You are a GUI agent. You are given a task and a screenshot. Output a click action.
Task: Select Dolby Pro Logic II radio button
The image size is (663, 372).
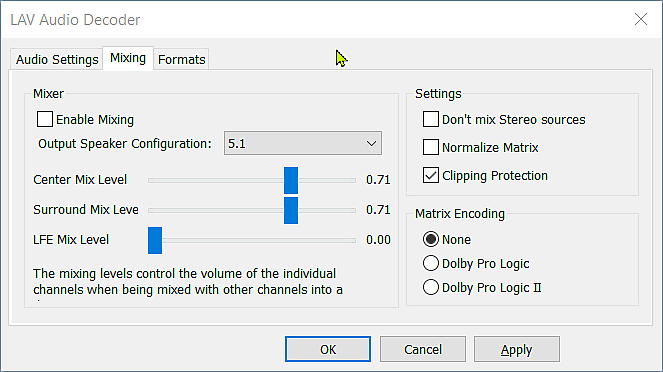tap(430, 287)
